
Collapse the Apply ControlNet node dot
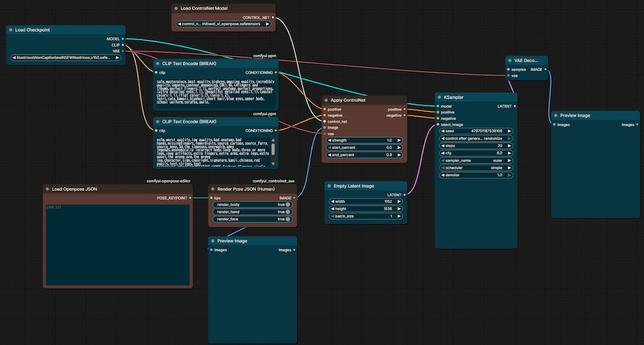326,100
